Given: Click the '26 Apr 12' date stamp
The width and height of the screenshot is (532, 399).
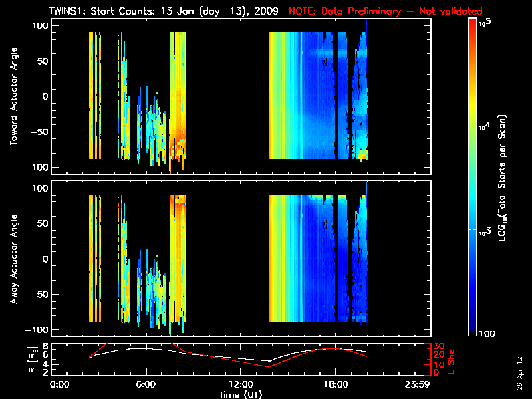Looking at the screenshot, I should point(519,367).
